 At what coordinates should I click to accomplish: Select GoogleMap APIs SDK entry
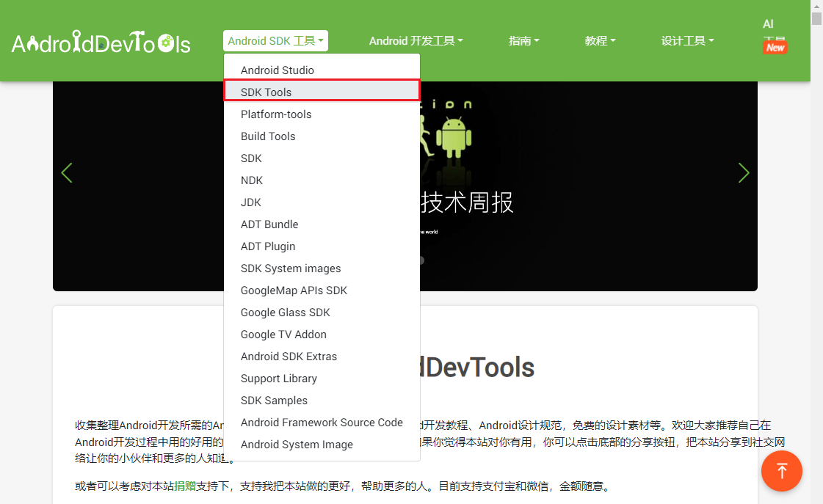coord(322,291)
